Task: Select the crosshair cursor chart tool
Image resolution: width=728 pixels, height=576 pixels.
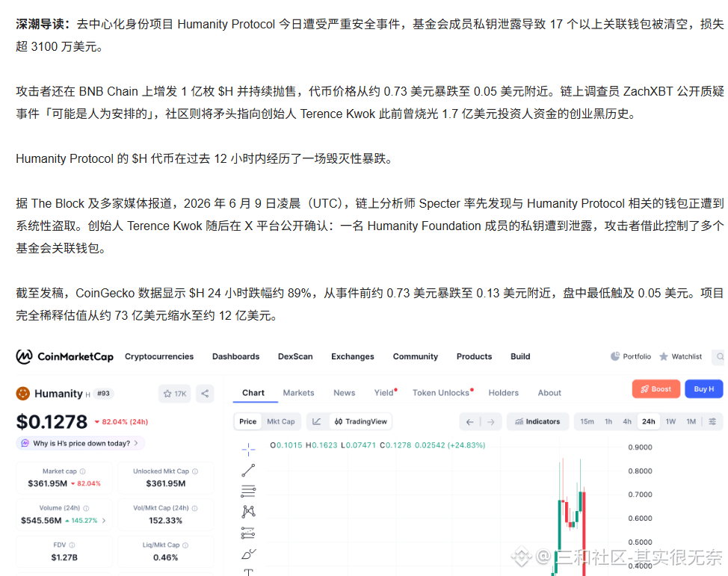Action: point(248,449)
